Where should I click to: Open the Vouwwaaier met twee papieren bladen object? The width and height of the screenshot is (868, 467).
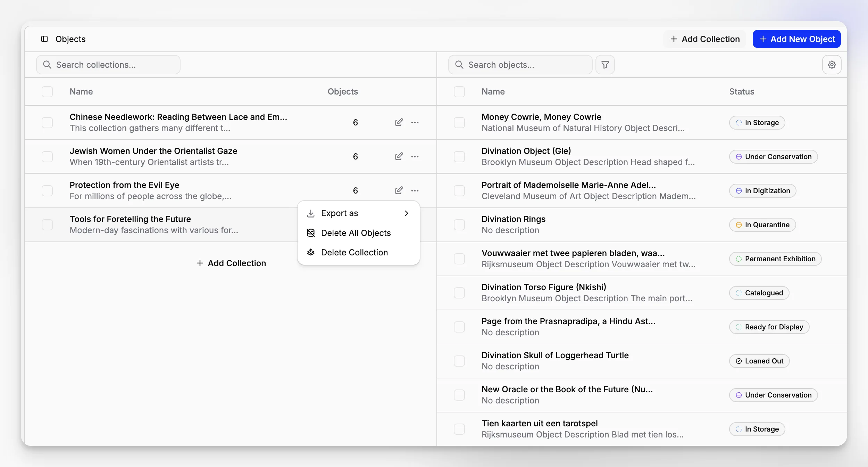[573, 253]
